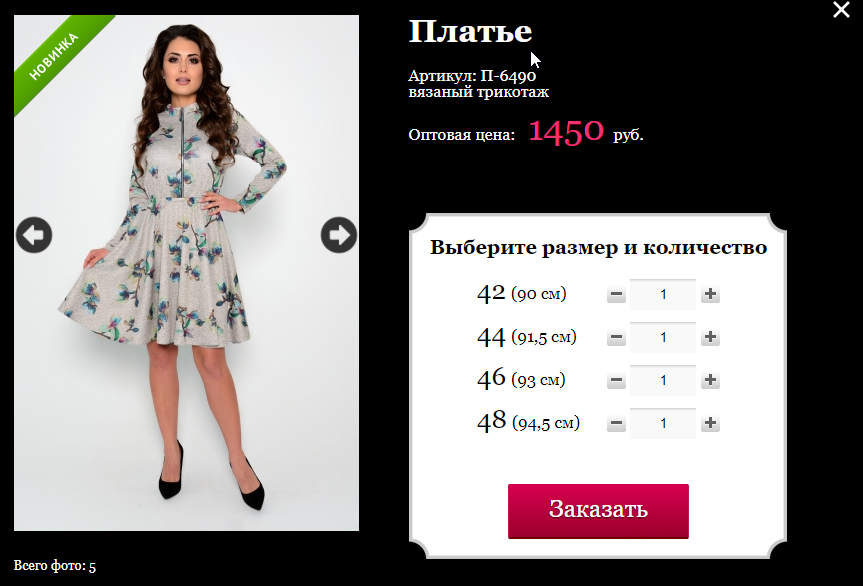Focus the size 46 quantity field
Screen dimensions: 863x586
point(663,380)
